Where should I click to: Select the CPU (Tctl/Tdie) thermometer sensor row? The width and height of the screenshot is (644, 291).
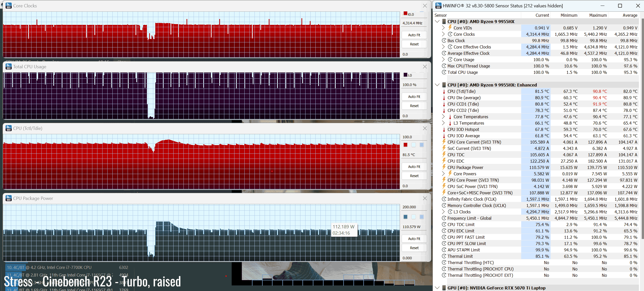tap(461, 91)
